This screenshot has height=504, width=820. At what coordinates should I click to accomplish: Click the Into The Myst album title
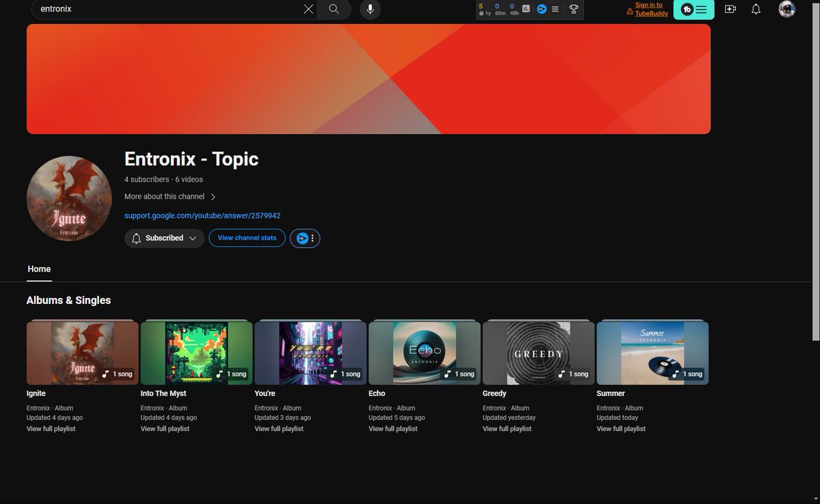click(163, 393)
